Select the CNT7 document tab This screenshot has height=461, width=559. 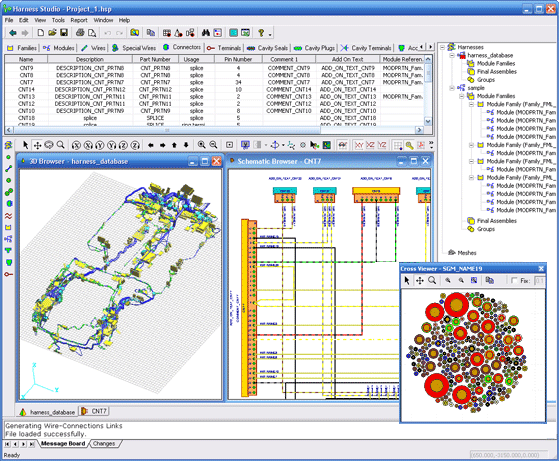[94, 411]
